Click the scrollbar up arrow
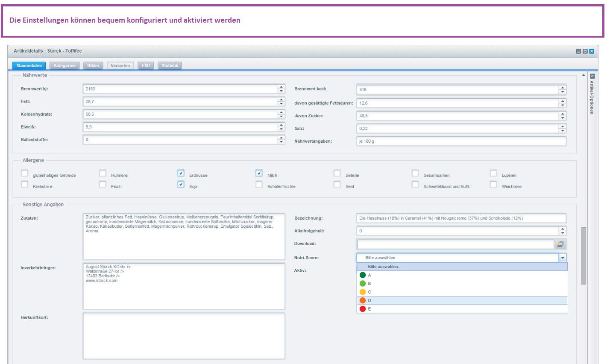This screenshot has height=364, width=607. pyautogui.click(x=584, y=76)
